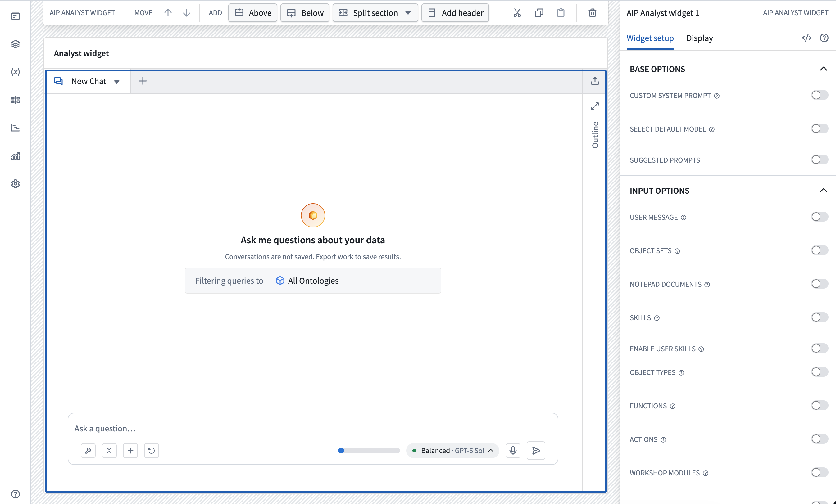Click the duplicate widget icon
Viewport: 836px width, 504px height.
click(x=539, y=13)
